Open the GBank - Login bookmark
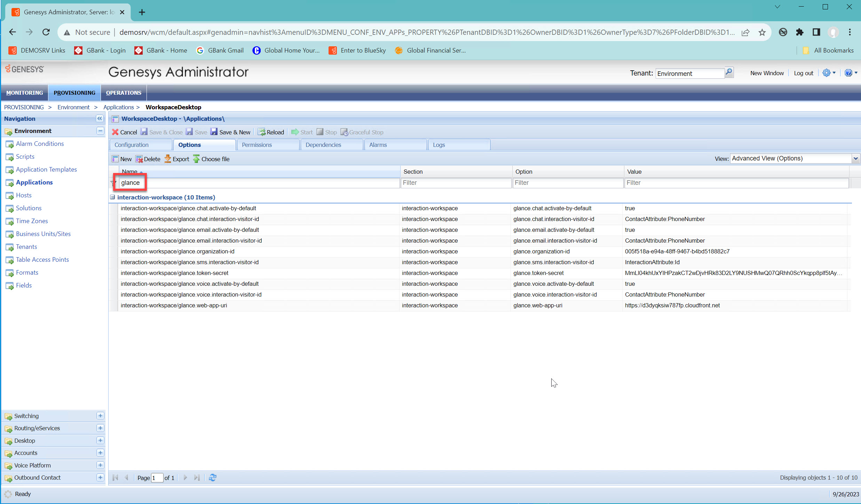 pyautogui.click(x=100, y=50)
